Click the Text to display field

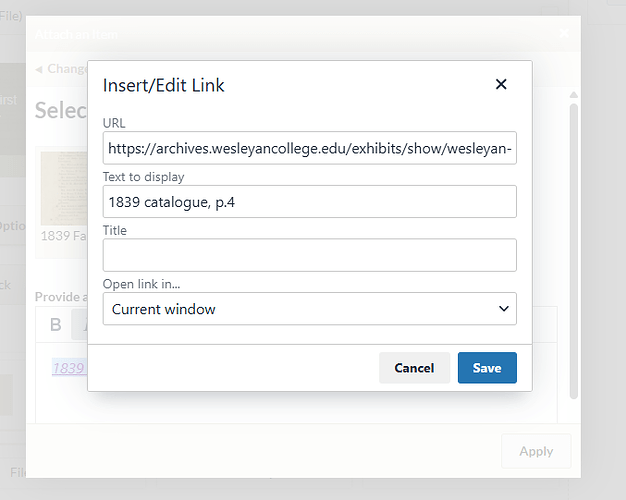pos(309,202)
